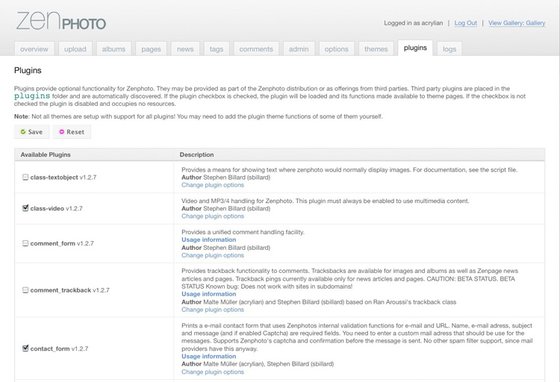Open the tags tab
This screenshot has width=560, height=382.
coord(216,49)
